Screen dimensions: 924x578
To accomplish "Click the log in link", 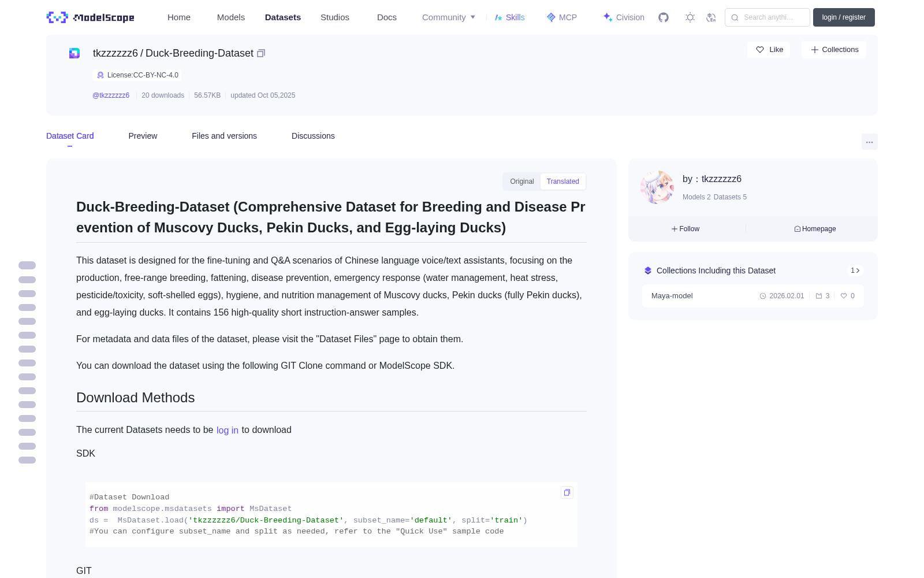I will point(228,430).
